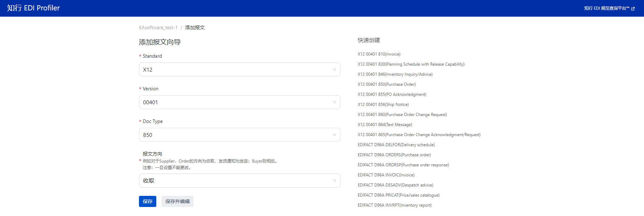The height and width of the screenshot is (216, 644).
Task: Expand the Standard dropdown showing X12
Action: [239, 69]
